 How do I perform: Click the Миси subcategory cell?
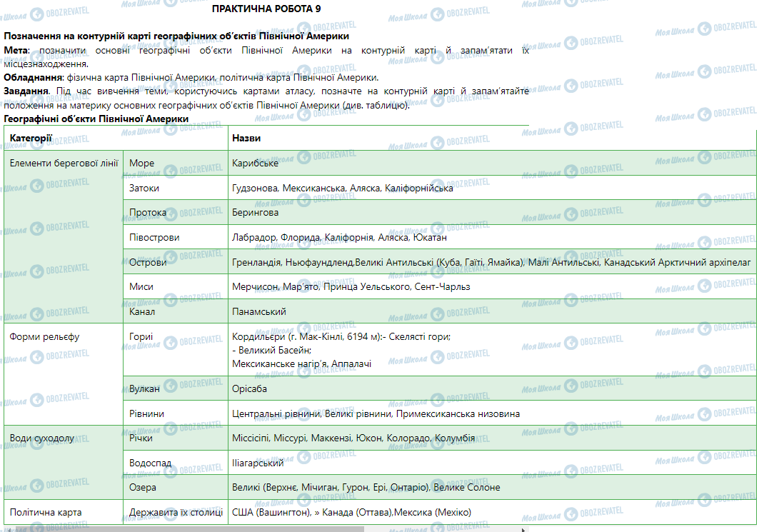(x=141, y=286)
